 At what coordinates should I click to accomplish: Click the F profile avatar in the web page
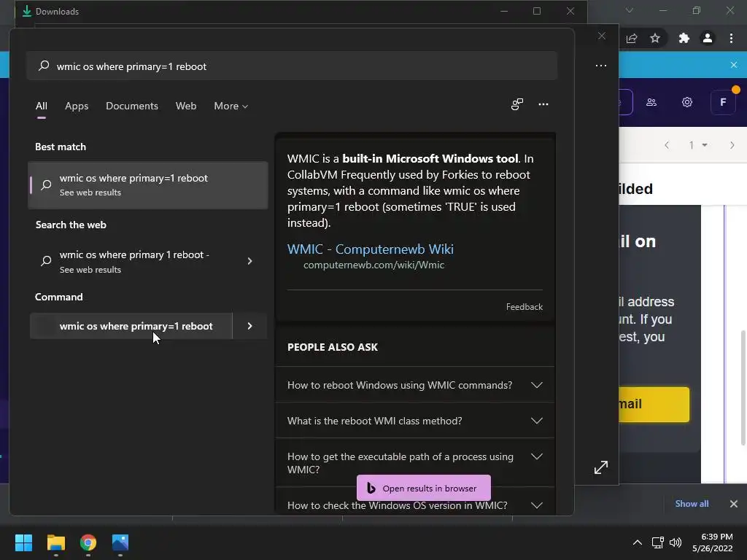[x=723, y=102]
